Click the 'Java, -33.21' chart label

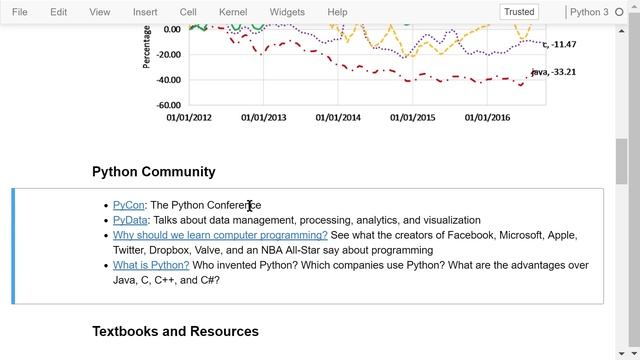point(553,72)
